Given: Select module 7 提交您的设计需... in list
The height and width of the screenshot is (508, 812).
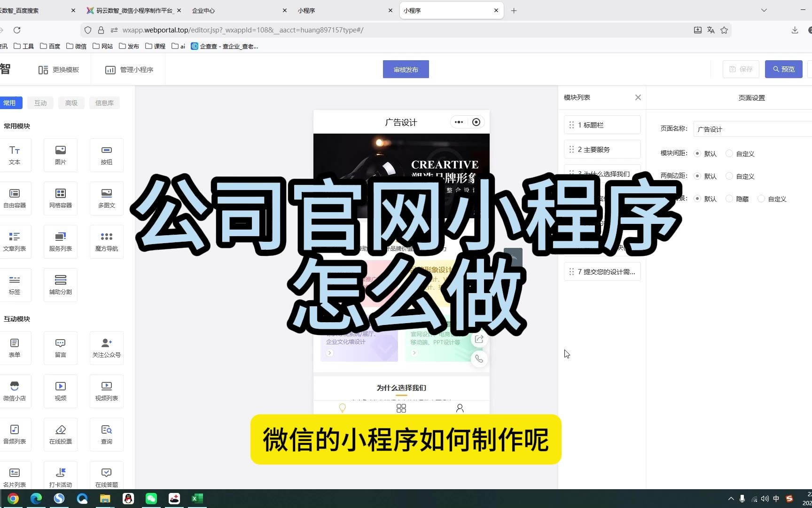Looking at the screenshot, I should tap(602, 271).
